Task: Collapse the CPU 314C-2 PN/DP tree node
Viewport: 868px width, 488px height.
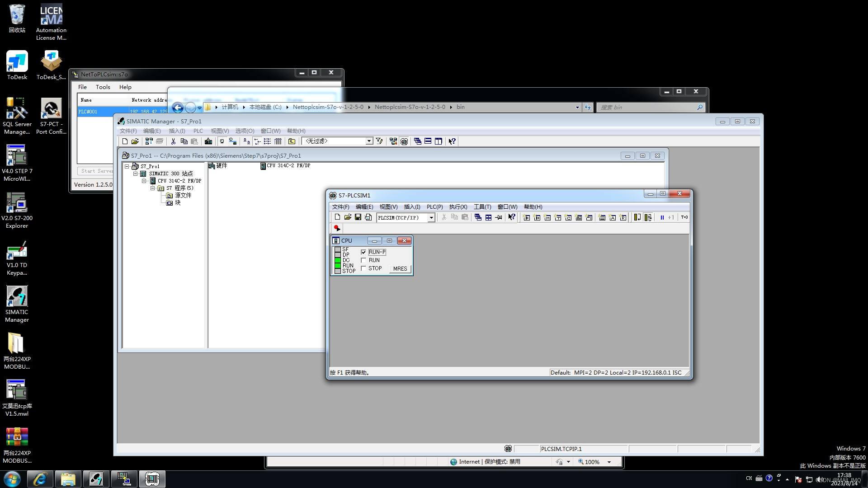Action: click(144, 181)
